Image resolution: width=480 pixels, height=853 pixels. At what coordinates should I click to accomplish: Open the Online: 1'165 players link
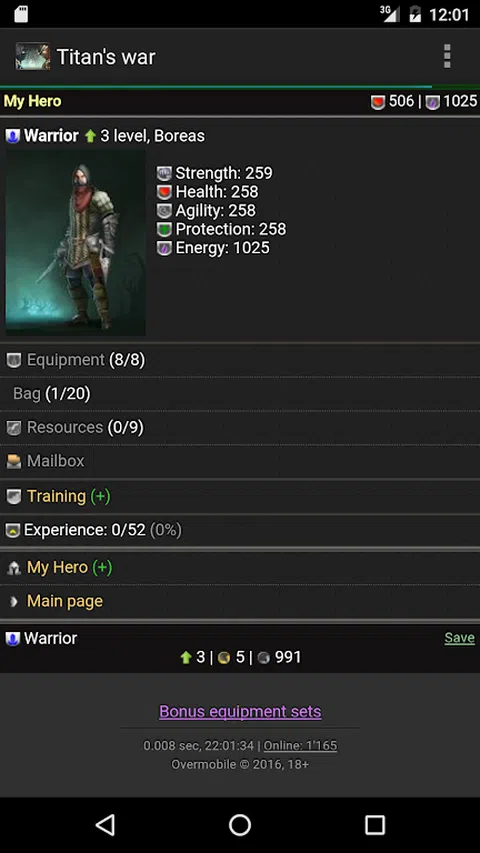[x=300, y=745]
